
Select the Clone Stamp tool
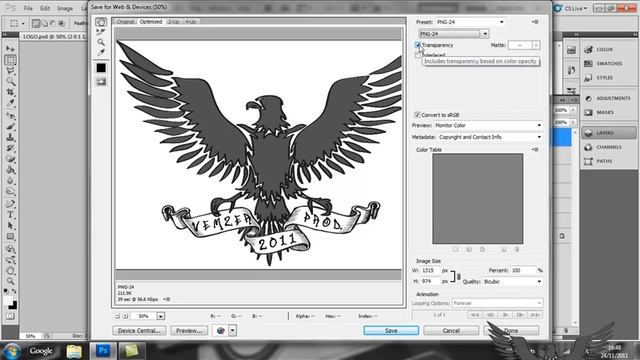click(10, 137)
